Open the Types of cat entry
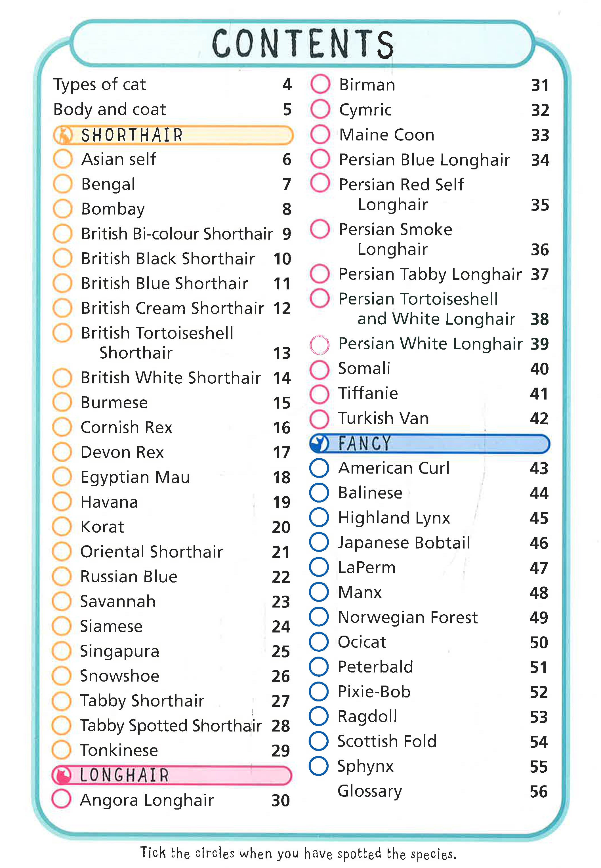Screen dimensions: 601x868 pyautogui.click(x=100, y=84)
